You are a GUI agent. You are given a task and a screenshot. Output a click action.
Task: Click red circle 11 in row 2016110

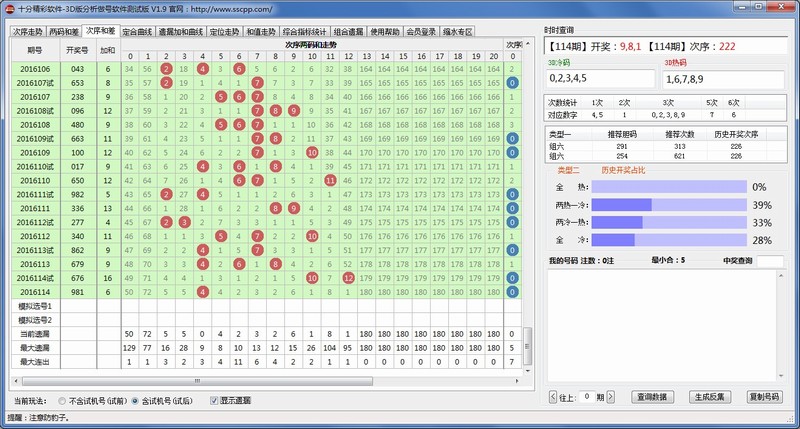(330, 180)
